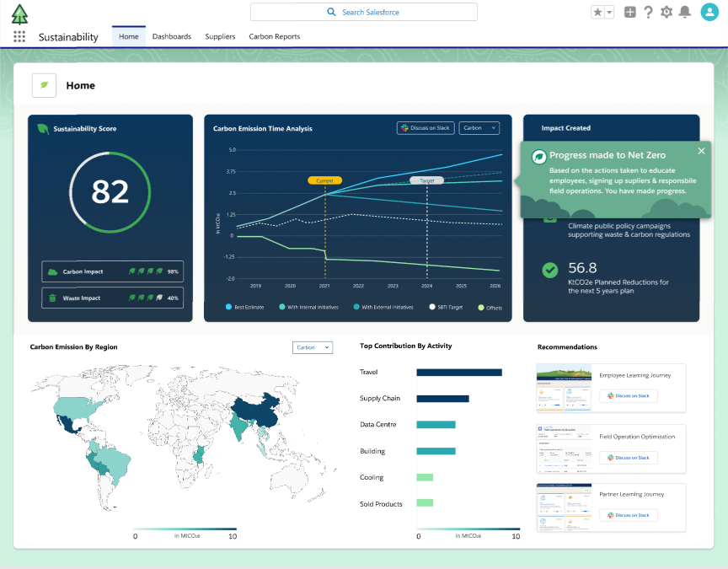Viewport: 728px width, 569px height.
Task: Switch to the Dashboards tab
Action: point(171,37)
